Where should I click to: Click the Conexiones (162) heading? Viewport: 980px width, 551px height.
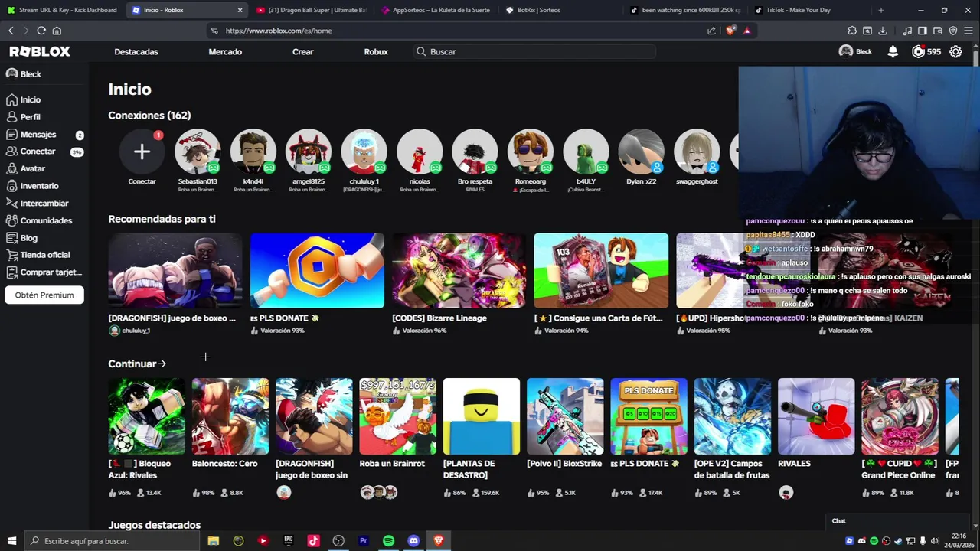coord(149,115)
